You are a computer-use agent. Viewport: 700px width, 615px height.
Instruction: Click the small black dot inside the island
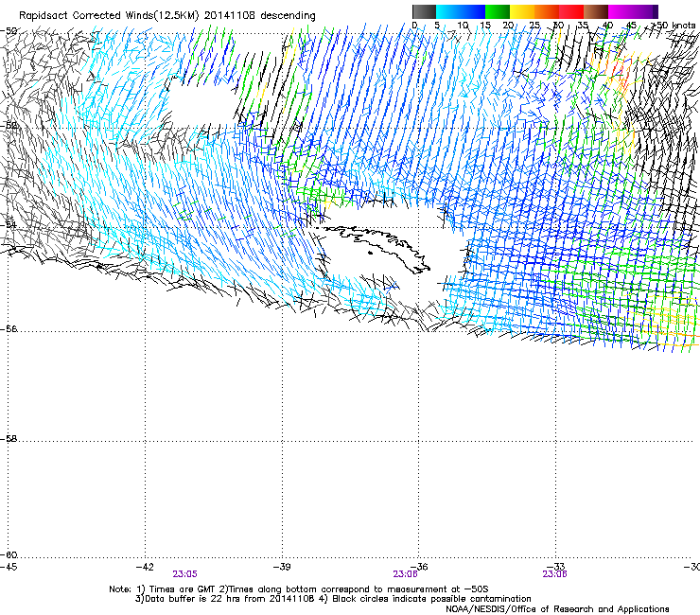(x=370, y=254)
